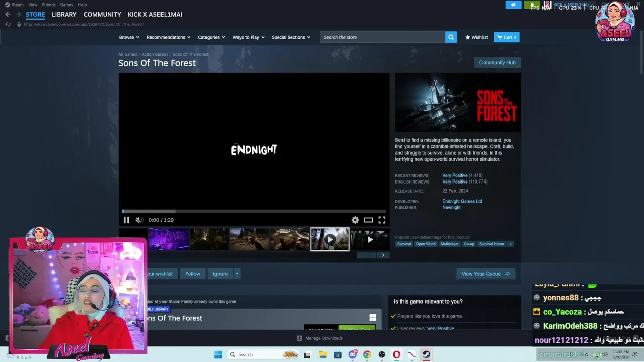Open the LIBRARY tab
This screenshot has height=362, width=644.
point(64,14)
